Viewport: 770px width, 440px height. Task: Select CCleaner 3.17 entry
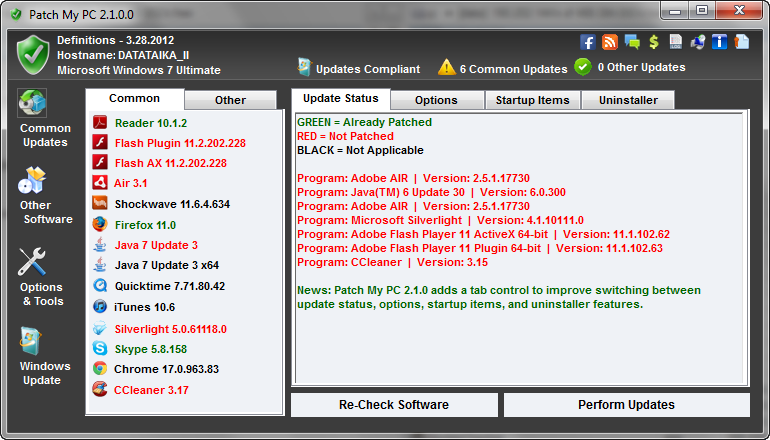(151, 390)
